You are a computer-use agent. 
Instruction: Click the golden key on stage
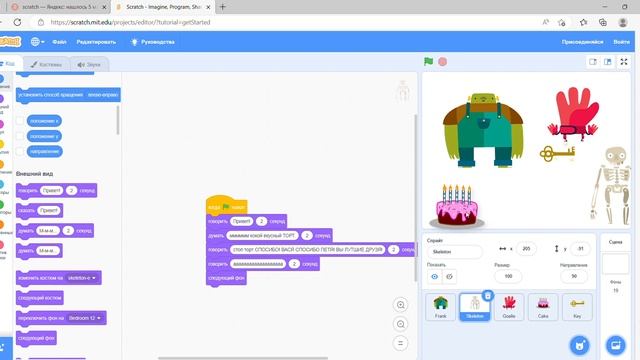pyautogui.click(x=557, y=153)
